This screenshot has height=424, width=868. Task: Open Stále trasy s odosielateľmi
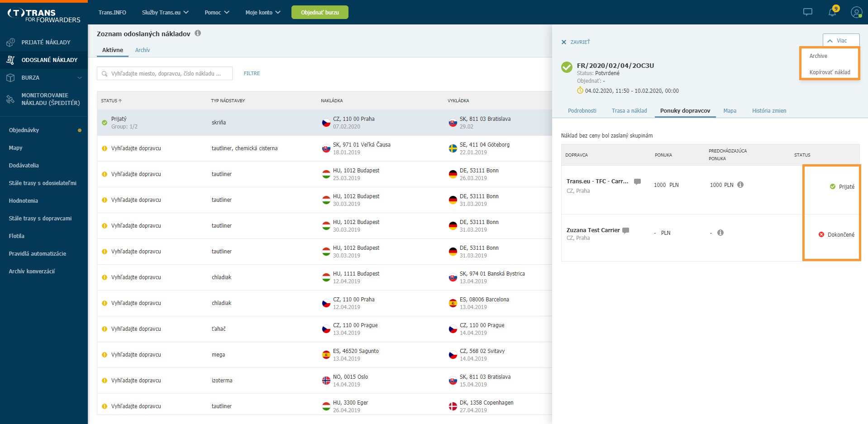[43, 183]
